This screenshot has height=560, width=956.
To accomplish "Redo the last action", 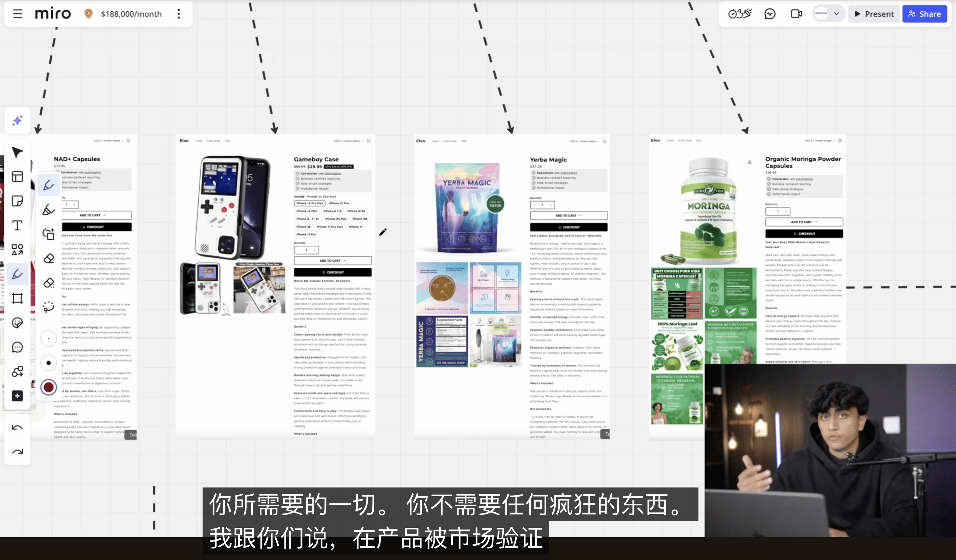I will point(17,451).
